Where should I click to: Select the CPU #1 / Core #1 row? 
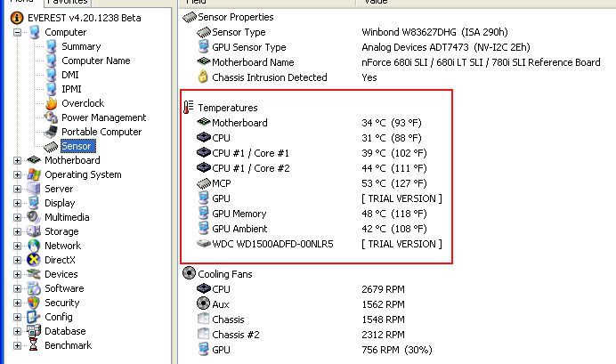click(x=312, y=153)
